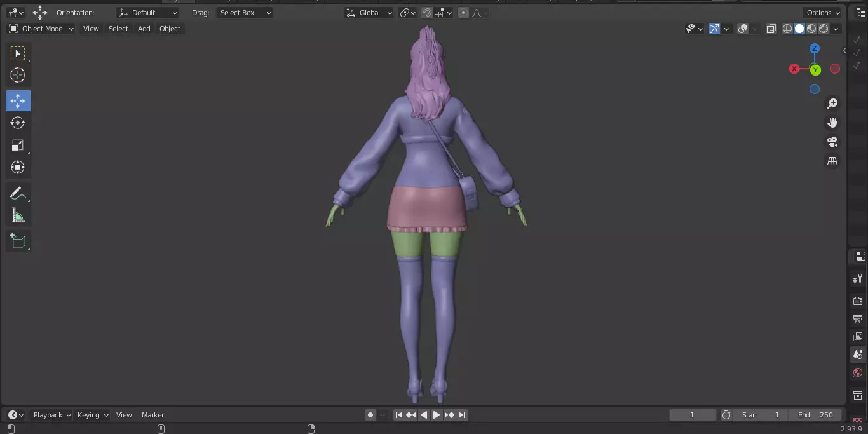Toggle the camera view icon

[x=832, y=142]
